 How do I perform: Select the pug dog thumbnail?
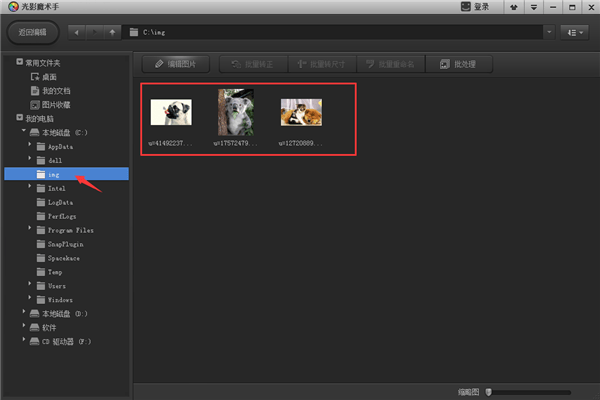pyautogui.click(x=171, y=112)
